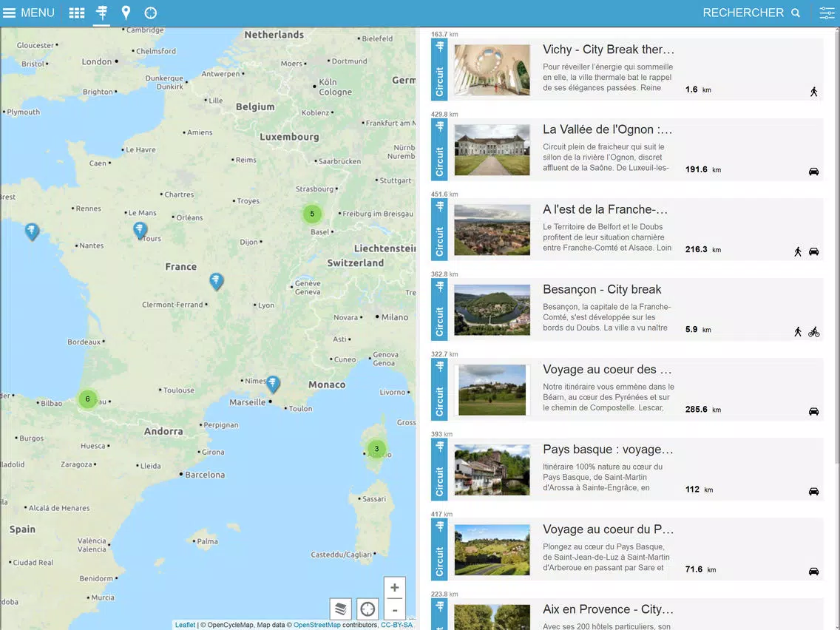Click the Circuit tag on Pays basque card
This screenshot has width=840, height=630.
(439, 470)
